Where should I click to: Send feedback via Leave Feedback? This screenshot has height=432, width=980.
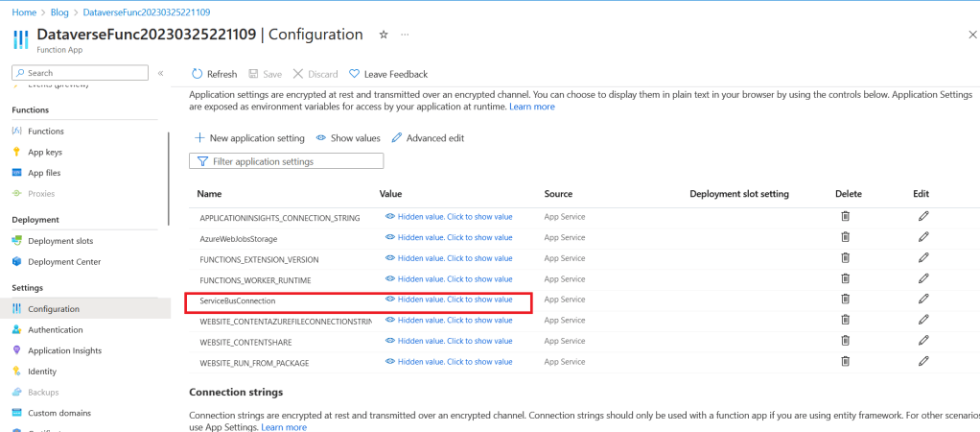(x=388, y=74)
